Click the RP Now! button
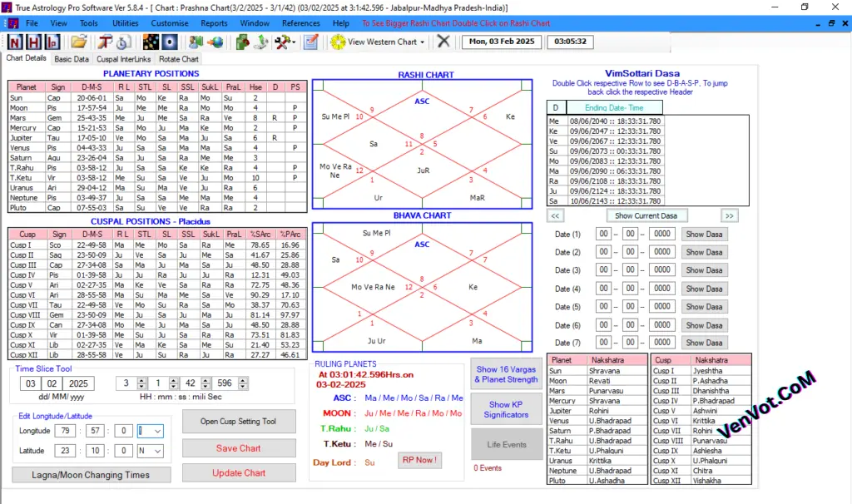852x504 pixels. [x=419, y=460]
